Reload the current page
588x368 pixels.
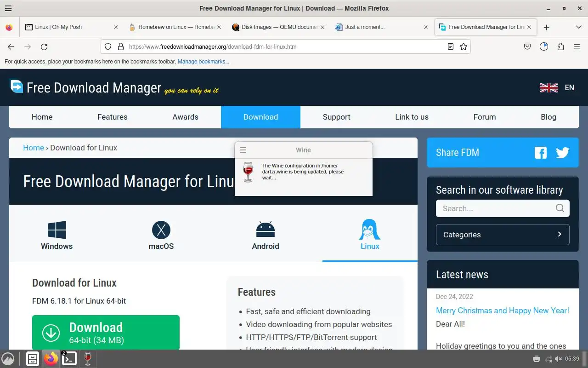(x=44, y=46)
